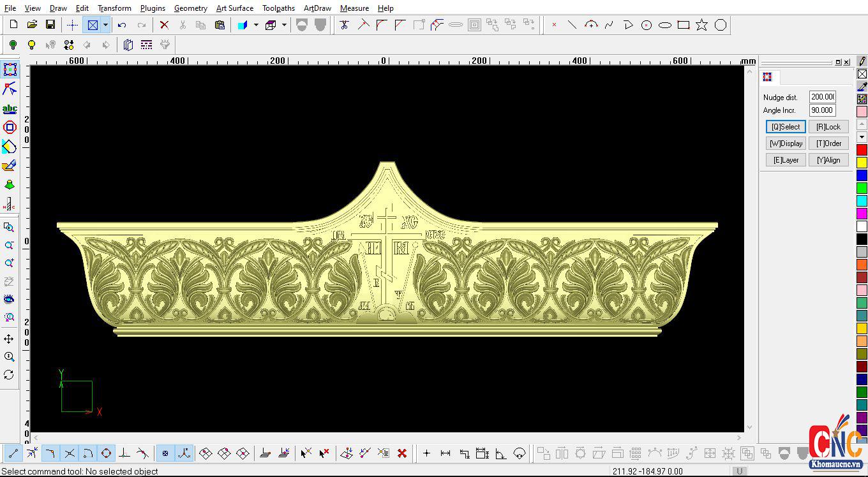Select the Create Text tool
868x477 pixels.
[x=10, y=108]
